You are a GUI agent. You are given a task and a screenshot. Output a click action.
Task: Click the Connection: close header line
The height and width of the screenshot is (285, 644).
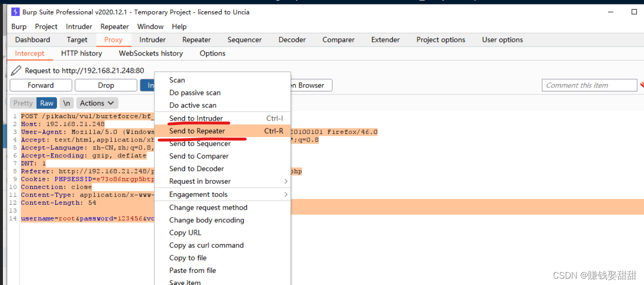(x=56, y=187)
